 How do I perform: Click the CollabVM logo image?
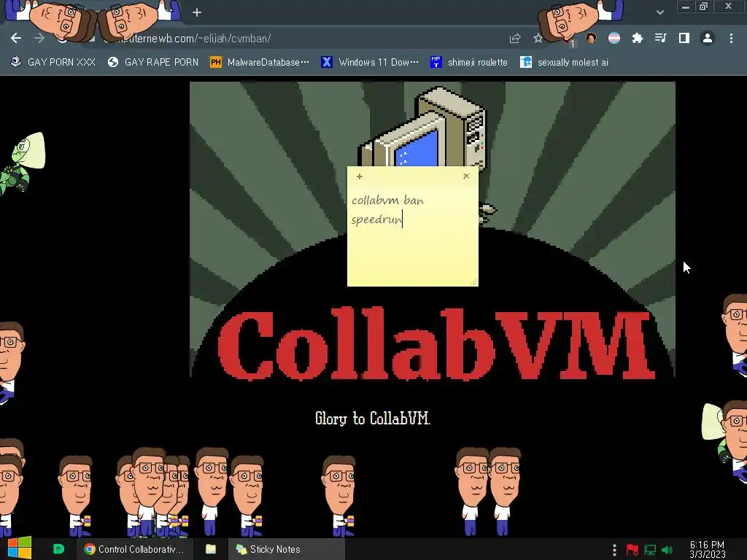tap(432, 230)
